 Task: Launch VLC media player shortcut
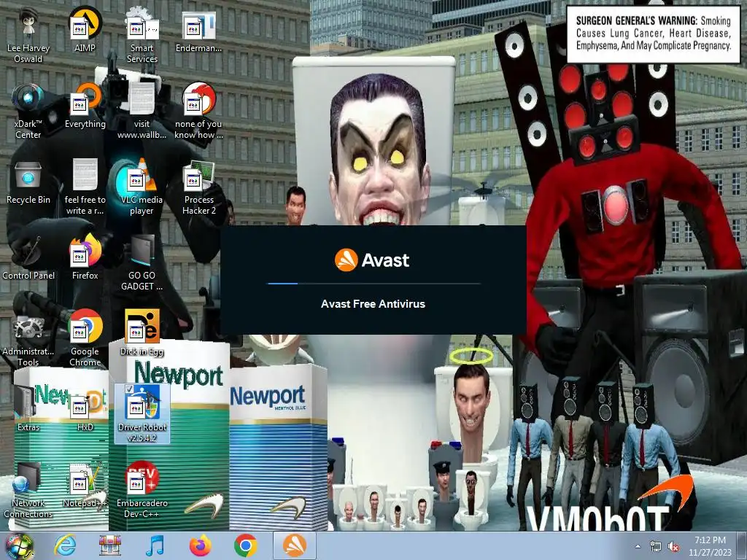(142, 187)
